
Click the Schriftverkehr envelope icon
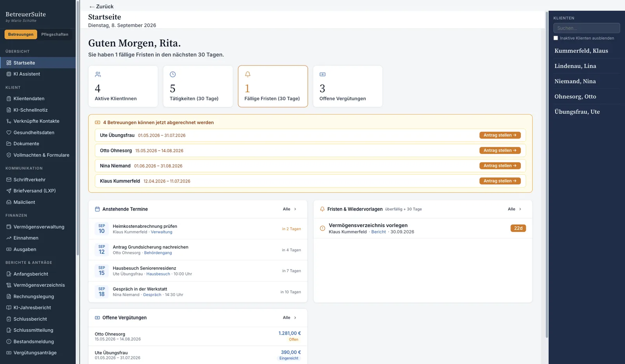click(9, 180)
